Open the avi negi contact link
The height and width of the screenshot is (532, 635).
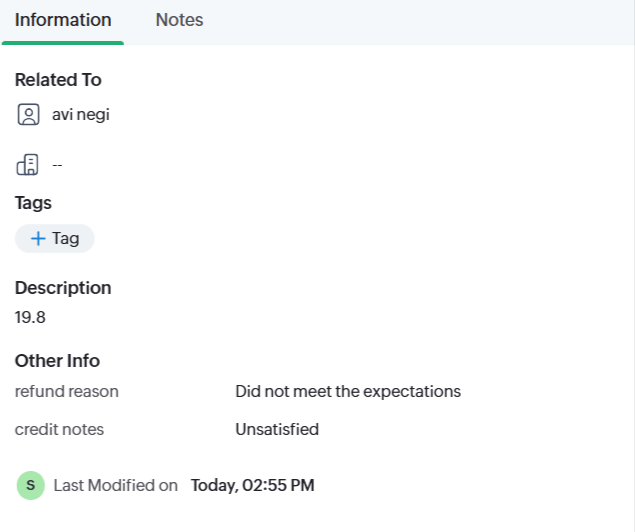[80, 115]
